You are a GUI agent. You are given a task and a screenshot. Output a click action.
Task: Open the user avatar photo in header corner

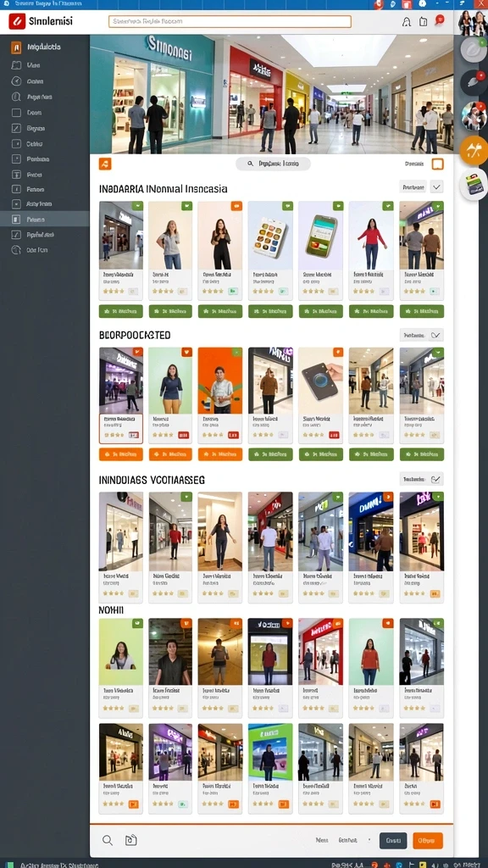[472, 23]
